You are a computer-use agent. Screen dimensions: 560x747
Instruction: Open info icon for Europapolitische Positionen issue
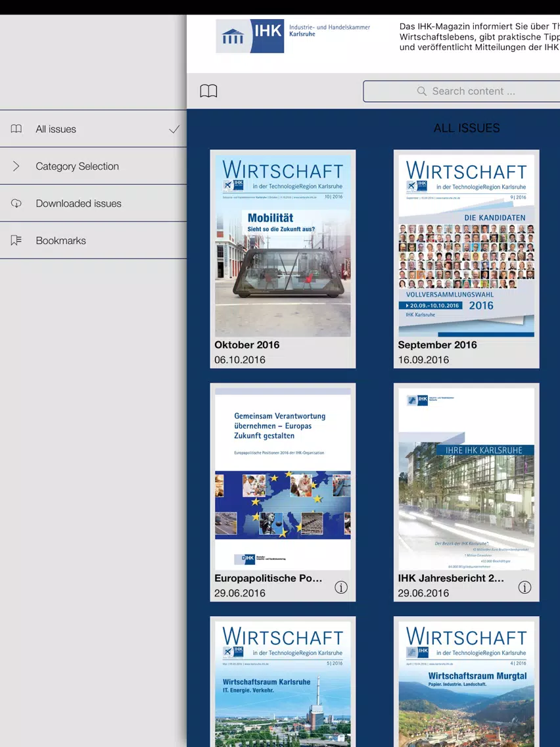click(341, 587)
